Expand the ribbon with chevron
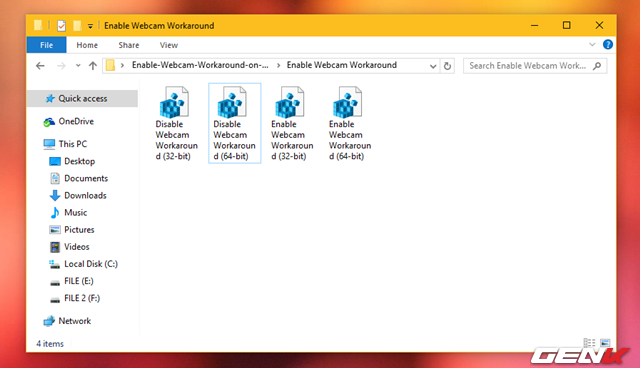Image resolution: width=640 pixels, height=368 pixels. tap(592, 44)
